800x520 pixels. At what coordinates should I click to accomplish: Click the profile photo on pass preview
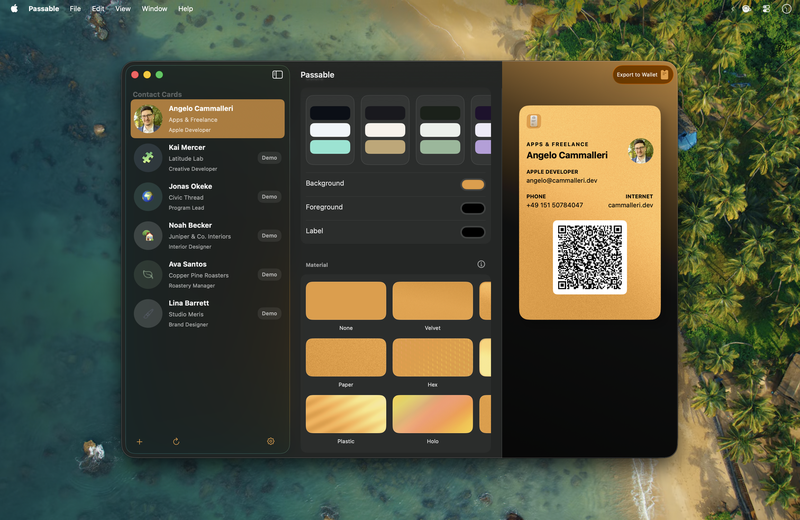point(640,151)
